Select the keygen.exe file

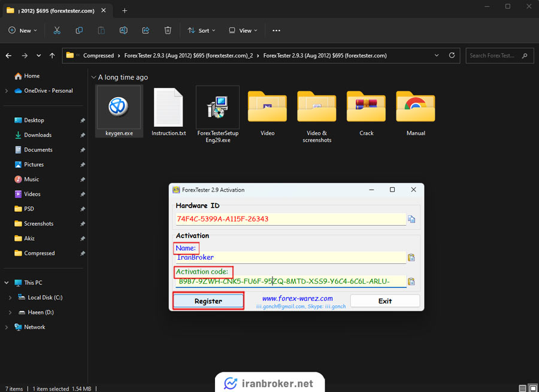(119, 111)
